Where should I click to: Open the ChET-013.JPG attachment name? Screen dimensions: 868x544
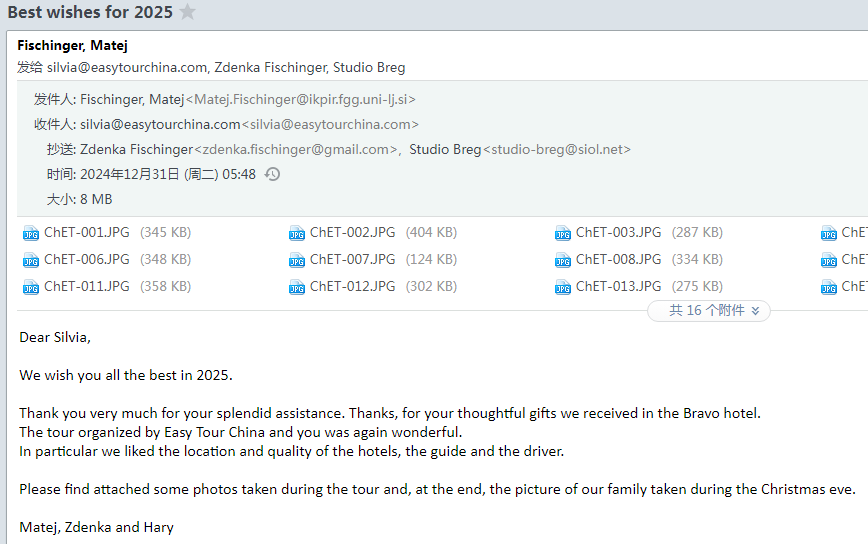618,287
